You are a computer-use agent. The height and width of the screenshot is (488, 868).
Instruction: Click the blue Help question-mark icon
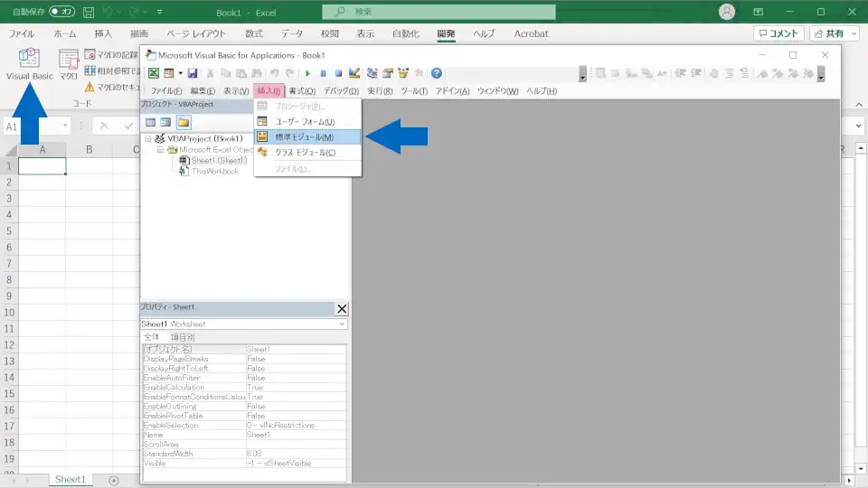(x=437, y=73)
